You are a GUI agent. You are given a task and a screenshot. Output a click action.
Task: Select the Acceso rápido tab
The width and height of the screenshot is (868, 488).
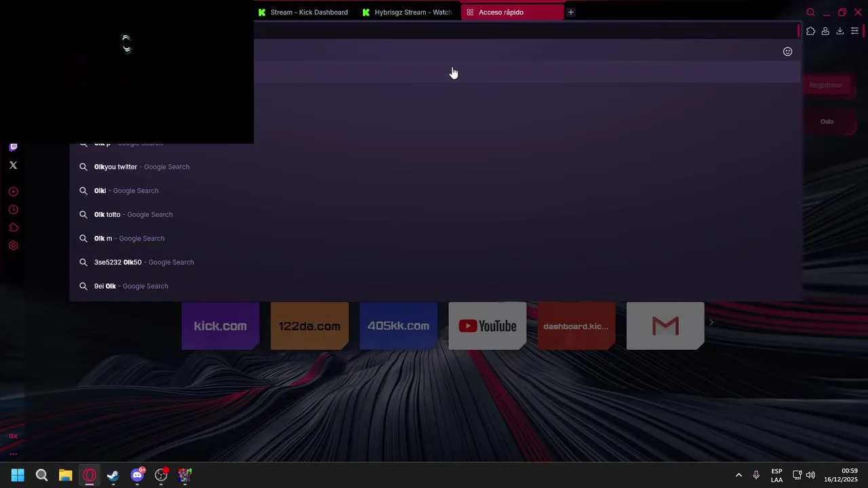[x=512, y=12]
